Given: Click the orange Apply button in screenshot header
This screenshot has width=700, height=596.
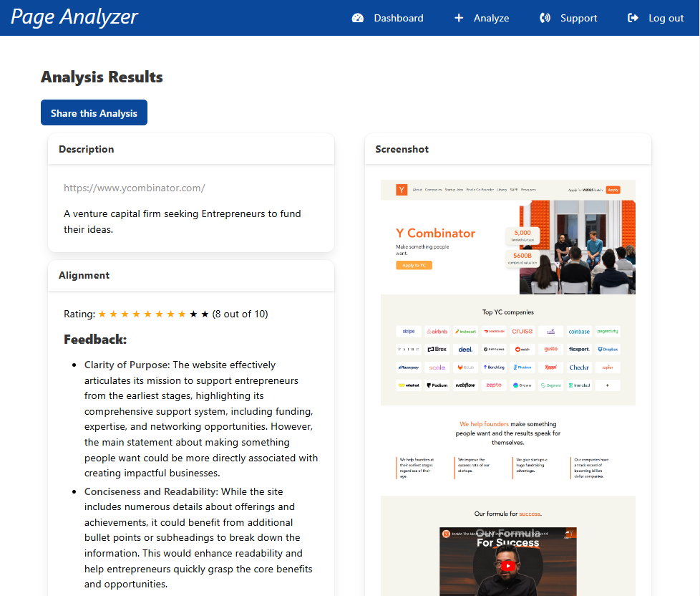Looking at the screenshot, I should [x=613, y=190].
